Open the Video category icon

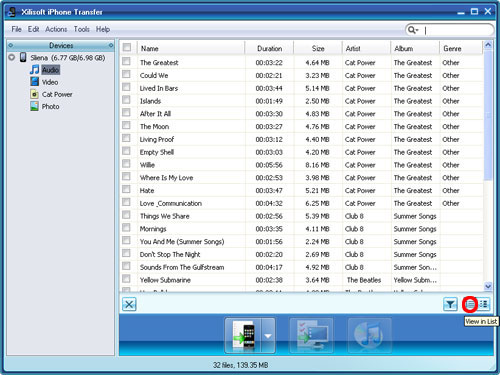pos(35,82)
